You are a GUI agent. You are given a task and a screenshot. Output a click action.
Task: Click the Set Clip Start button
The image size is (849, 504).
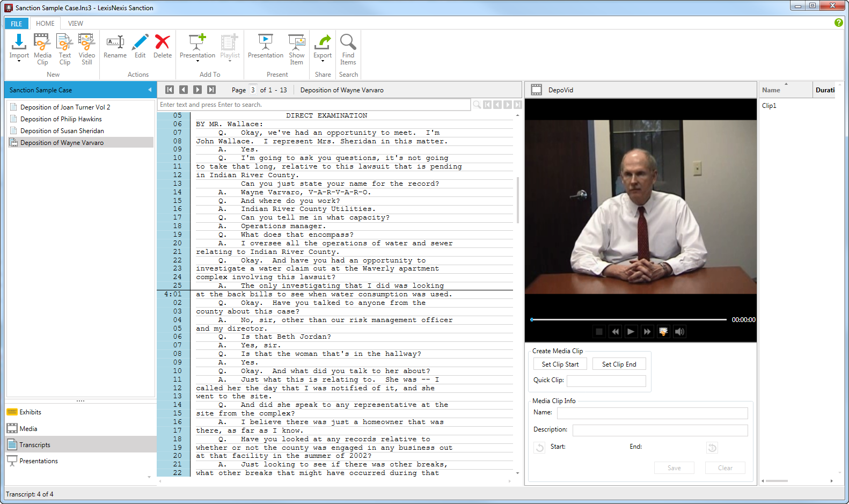click(x=560, y=364)
